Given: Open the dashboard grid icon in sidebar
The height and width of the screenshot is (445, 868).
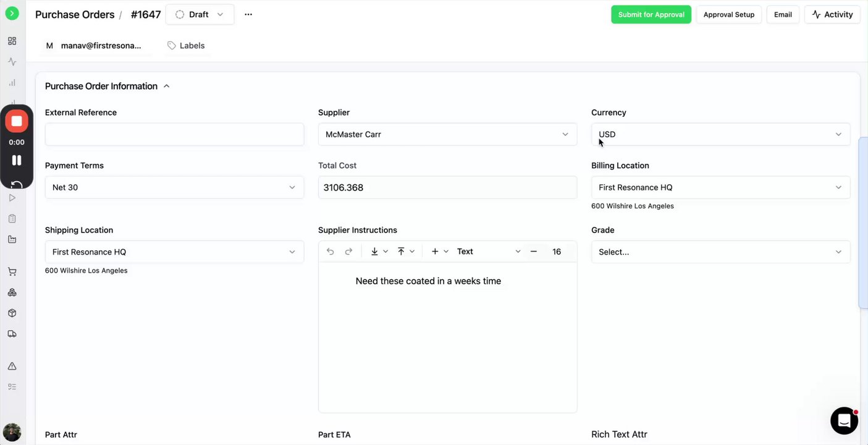Looking at the screenshot, I should coord(12,41).
